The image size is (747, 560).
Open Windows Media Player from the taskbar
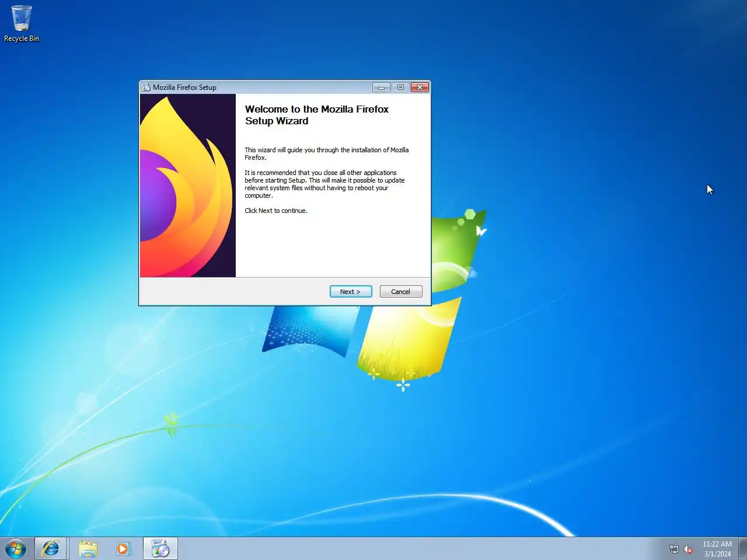[123, 549]
